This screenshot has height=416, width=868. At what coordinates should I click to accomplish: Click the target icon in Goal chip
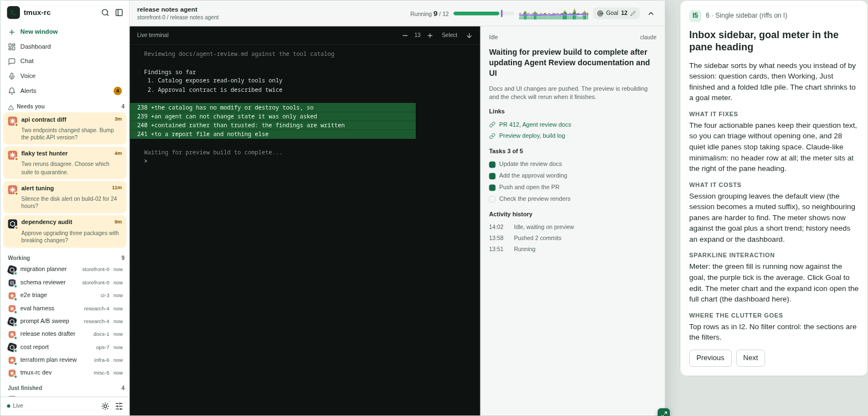click(x=601, y=13)
